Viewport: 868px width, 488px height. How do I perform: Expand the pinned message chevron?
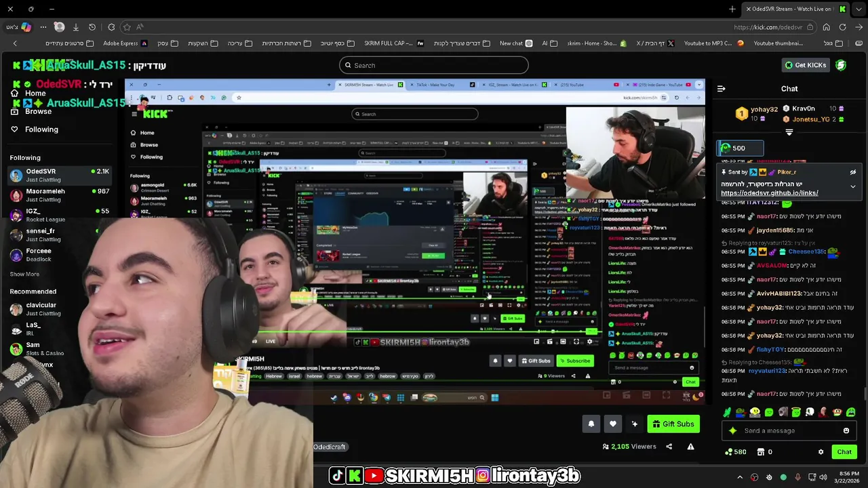(853, 186)
